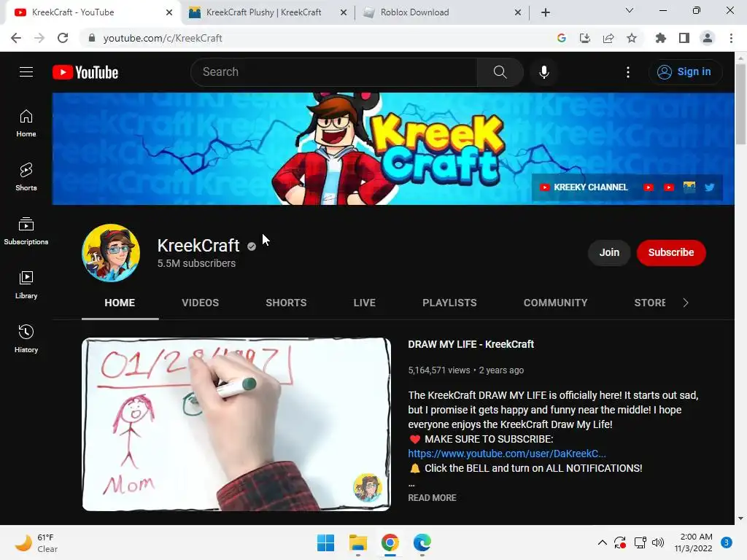
Task: Close the KreekCraft - YouTube tab
Action: 169,12
